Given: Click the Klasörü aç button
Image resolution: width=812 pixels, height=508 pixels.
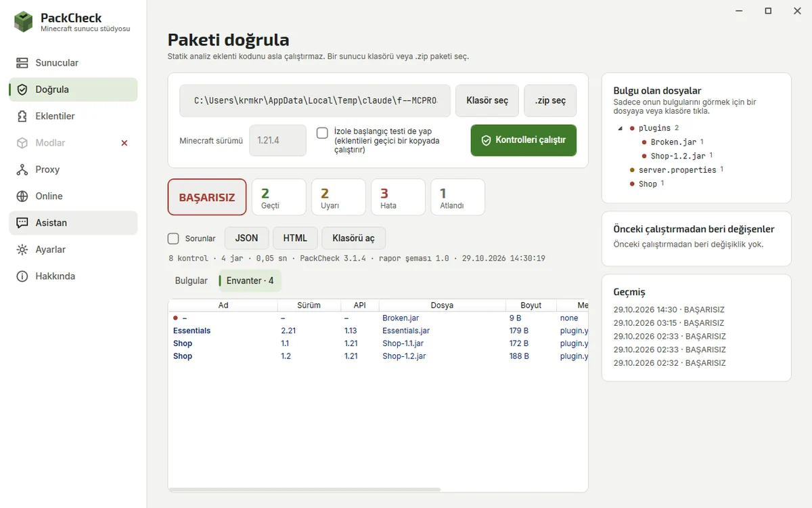Looking at the screenshot, I should (354, 238).
